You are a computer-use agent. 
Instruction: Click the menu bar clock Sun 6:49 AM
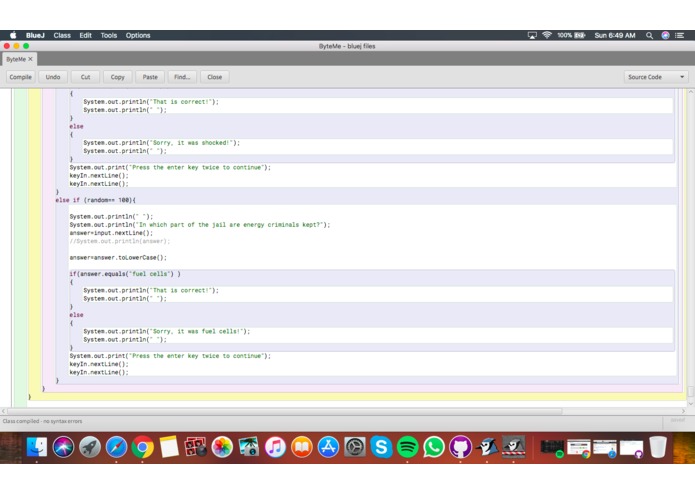615,35
